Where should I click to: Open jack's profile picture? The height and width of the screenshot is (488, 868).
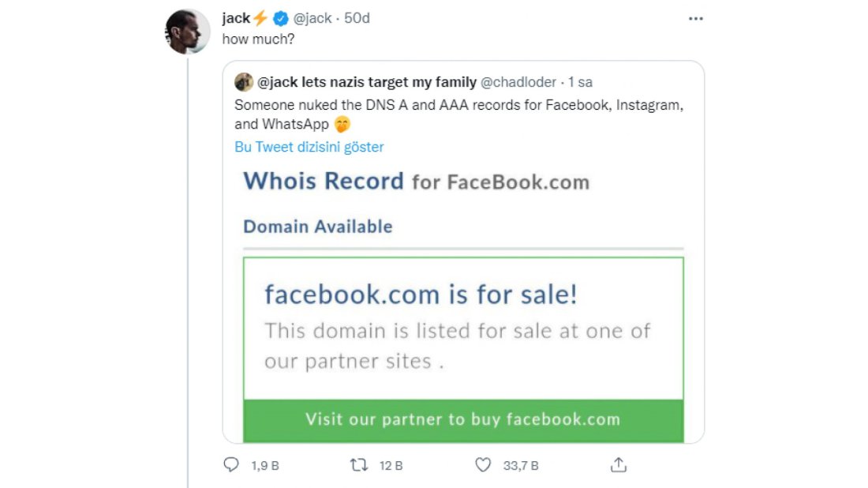188,32
